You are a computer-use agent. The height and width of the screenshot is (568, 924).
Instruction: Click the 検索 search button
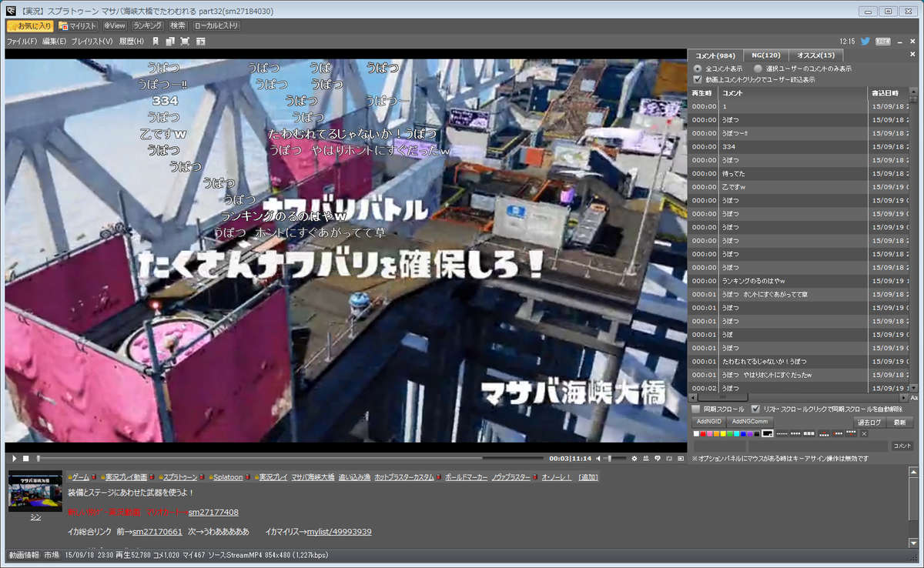click(x=178, y=25)
